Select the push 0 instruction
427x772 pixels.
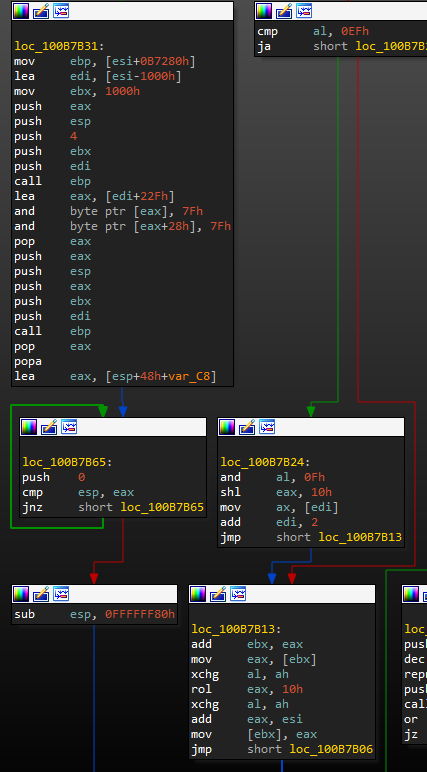(x=54, y=477)
